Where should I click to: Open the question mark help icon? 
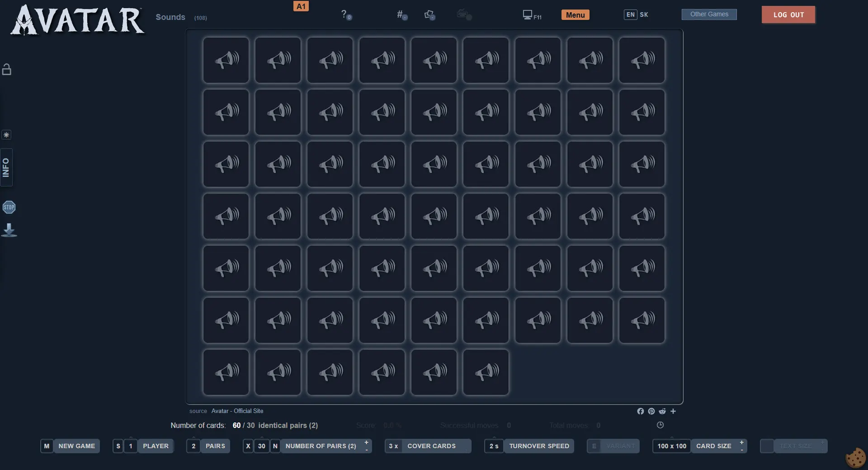(x=345, y=15)
